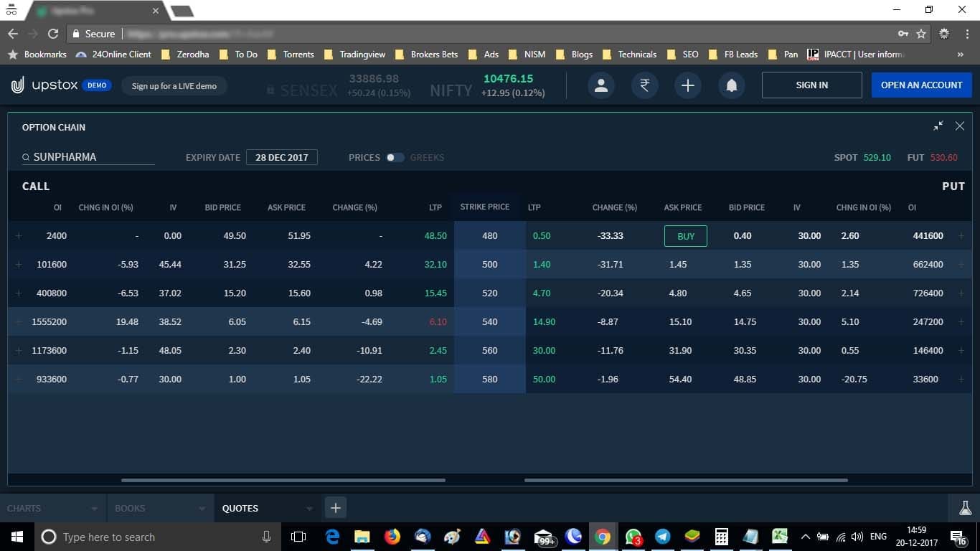Image resolution: width=980 pixels, height=551 pixels.
Task: Expand put row plus for strike 500
Action: click(x=961, y=265)
